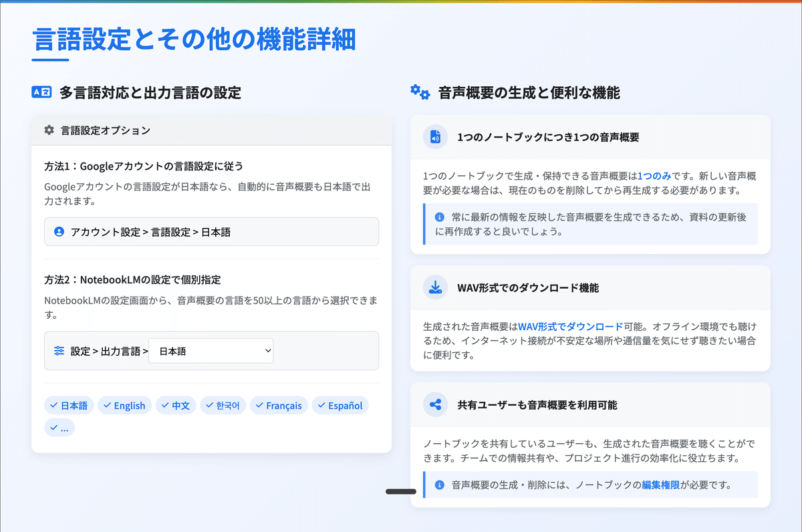Screen dimensions: 802x532
Task: Toggle the English language chip
Action: click(124, 405)
